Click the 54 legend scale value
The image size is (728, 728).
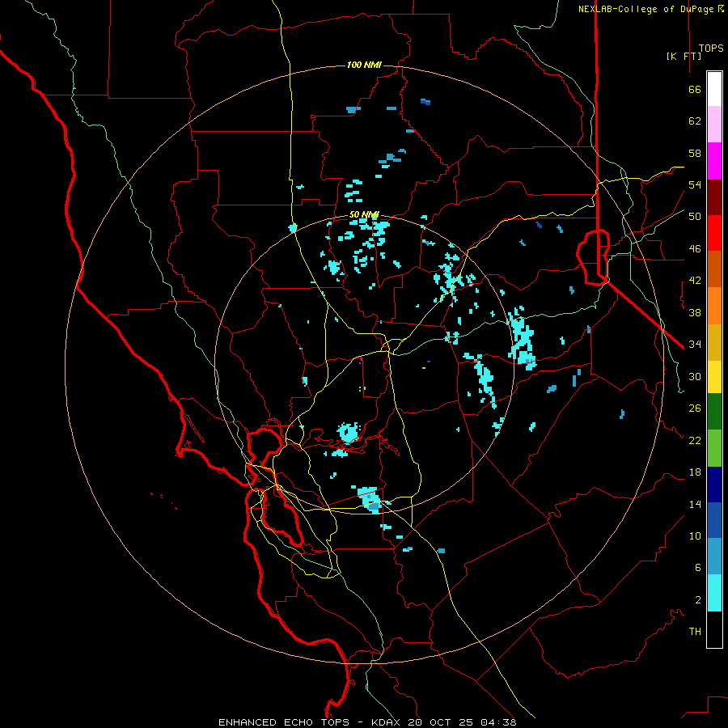[x=695, y=184]
